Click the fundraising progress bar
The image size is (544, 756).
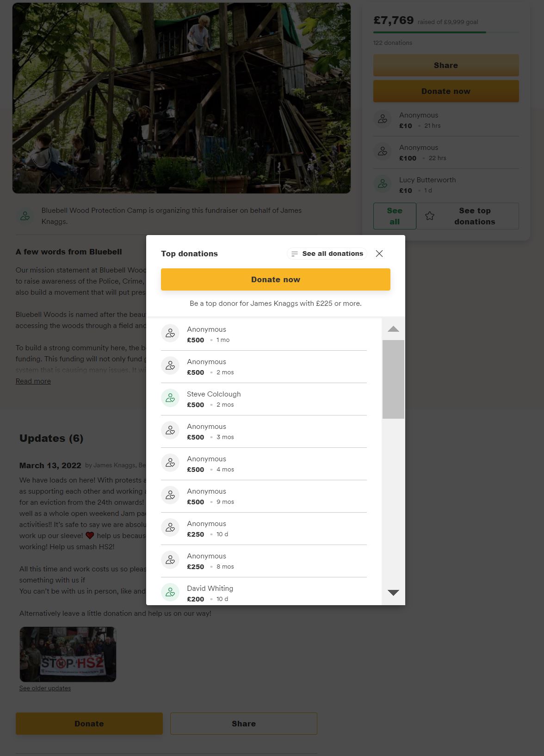pyautogui.click(x=446, y=32)
